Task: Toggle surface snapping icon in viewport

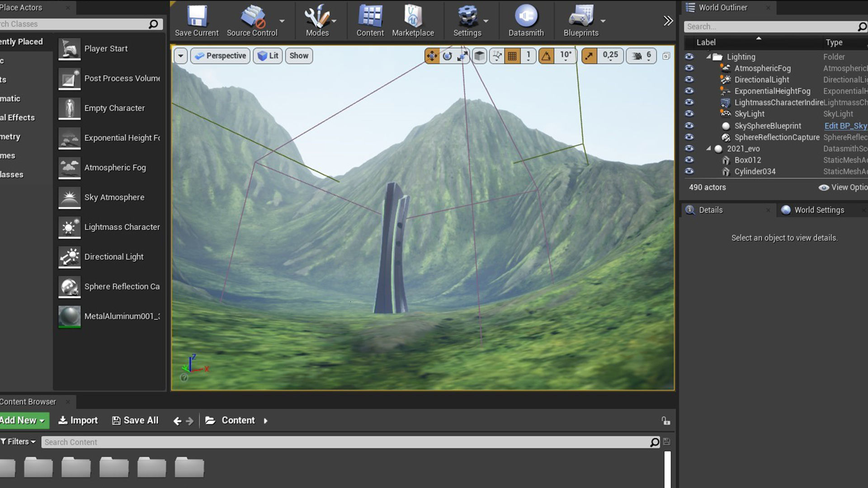Action: pyautogui.click(x=497, y=56)
